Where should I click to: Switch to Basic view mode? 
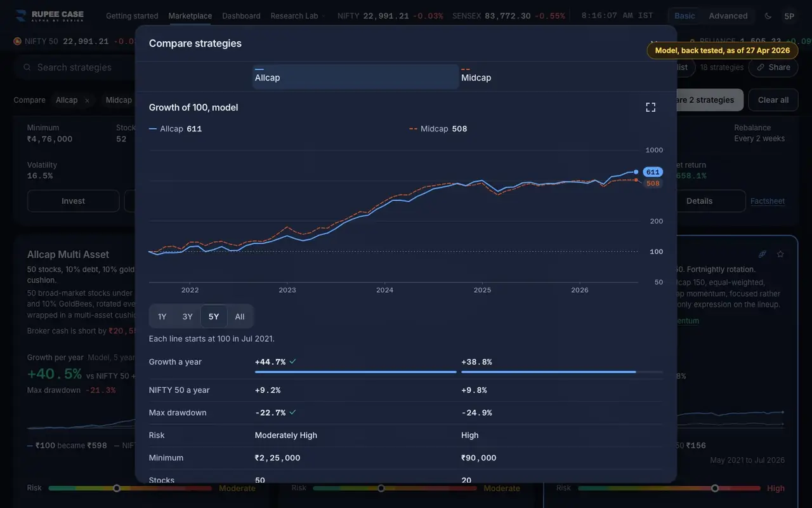684,16
